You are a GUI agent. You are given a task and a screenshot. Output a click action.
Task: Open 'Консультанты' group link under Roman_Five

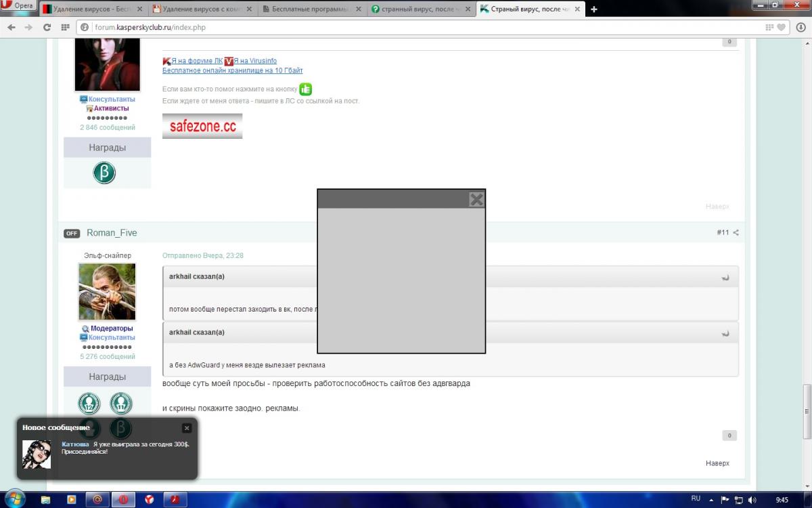[112, 337]
